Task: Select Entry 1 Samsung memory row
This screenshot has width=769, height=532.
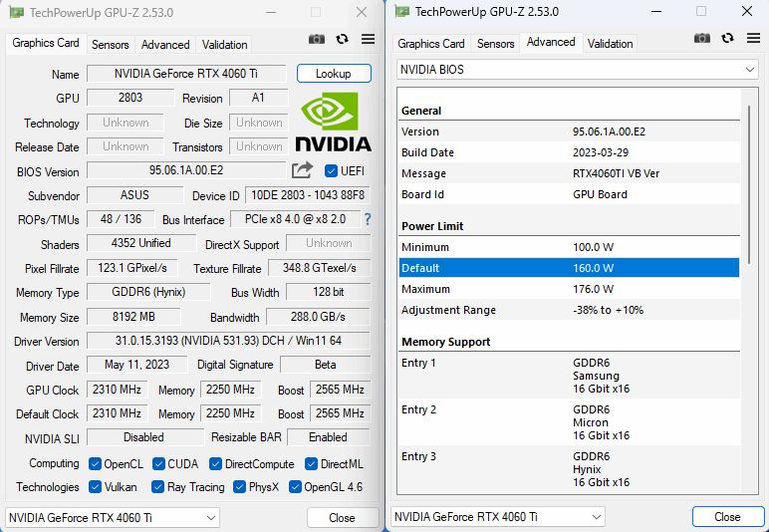Action: pyautogui.click(x=569, y=376)
